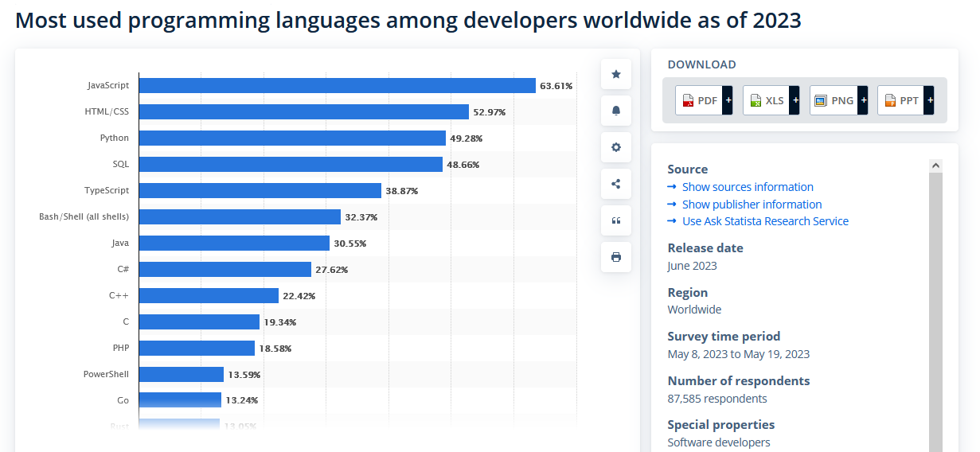Image resolution: width=980 pixels, height=452 pixels.
Task: Click the PowerShell bar in chart
Action: pos(182,374)
